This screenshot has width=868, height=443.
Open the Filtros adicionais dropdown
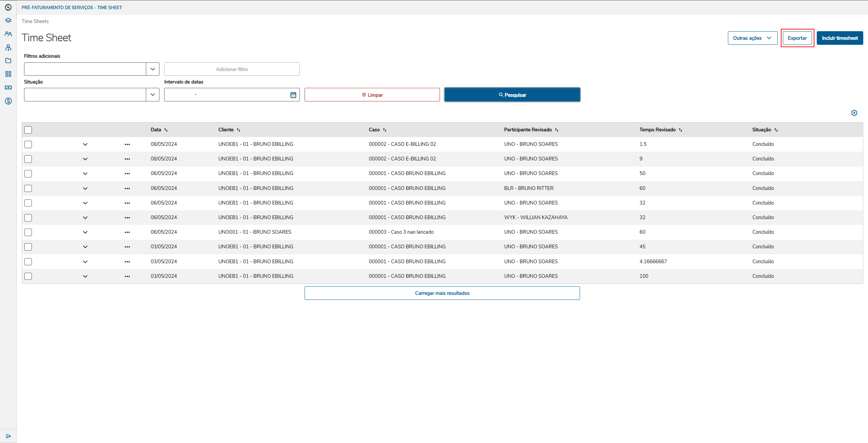tap(153, 69)
